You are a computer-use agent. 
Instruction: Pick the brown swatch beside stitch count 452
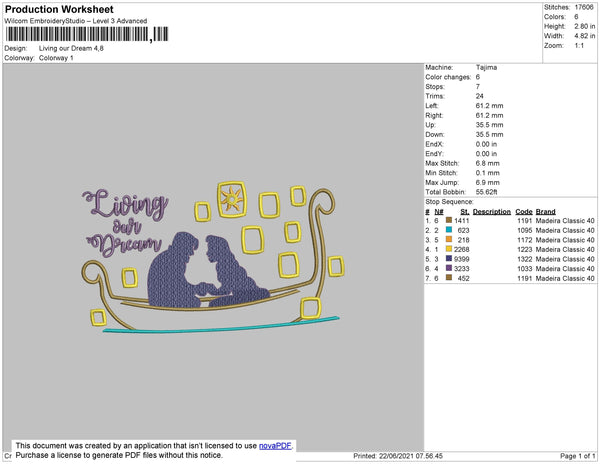coord(449,278)
